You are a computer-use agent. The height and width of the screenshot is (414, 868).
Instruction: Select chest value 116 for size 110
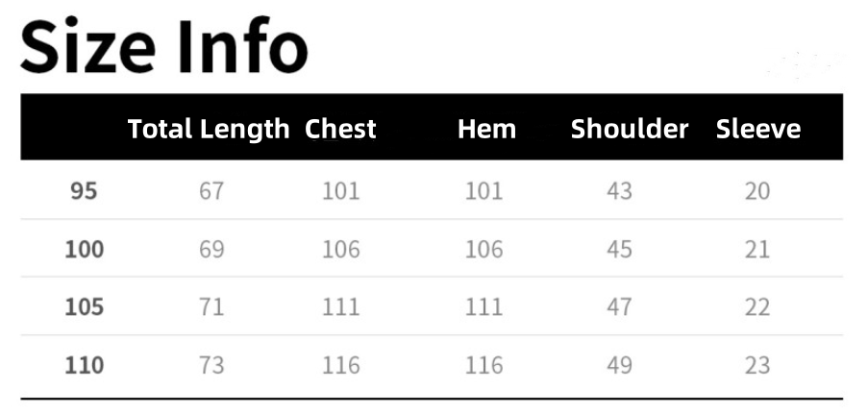(341, 365)
